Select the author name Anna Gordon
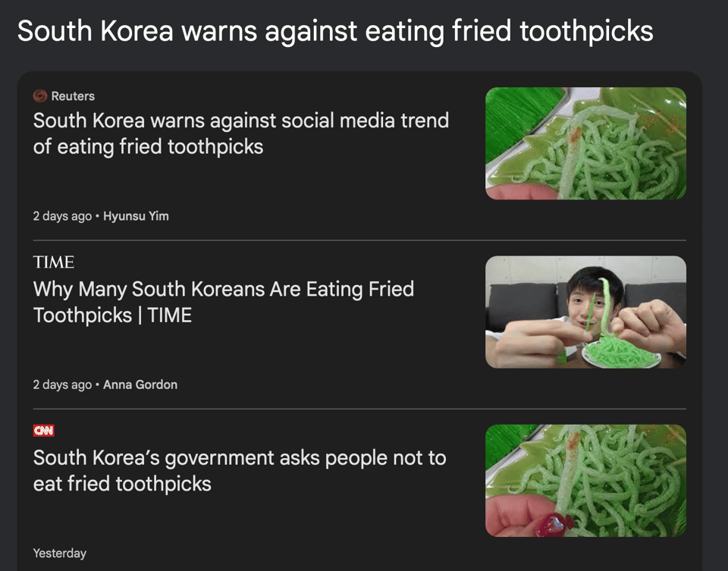Viewport: 728px width, 571px height. [x=140, y=385]
